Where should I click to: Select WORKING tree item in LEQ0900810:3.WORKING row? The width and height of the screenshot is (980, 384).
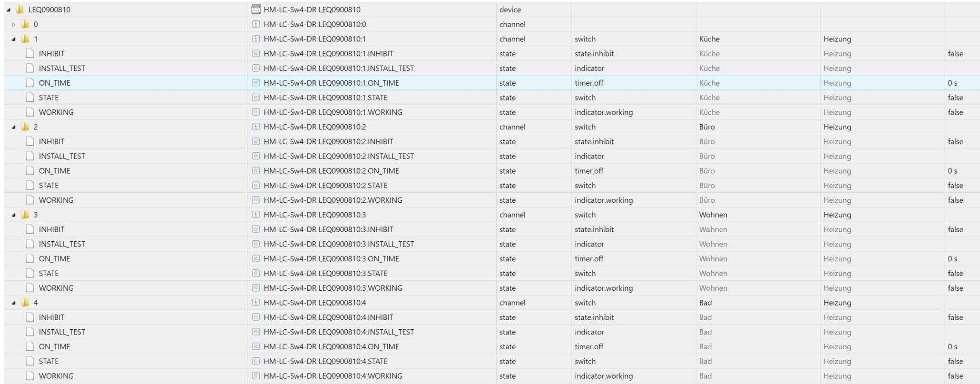tap(56, 288)
